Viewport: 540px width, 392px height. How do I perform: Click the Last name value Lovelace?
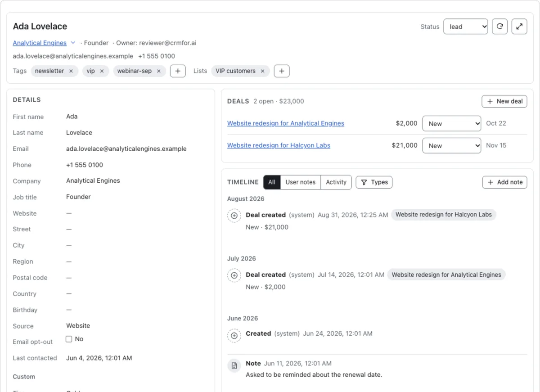point(79,133)
